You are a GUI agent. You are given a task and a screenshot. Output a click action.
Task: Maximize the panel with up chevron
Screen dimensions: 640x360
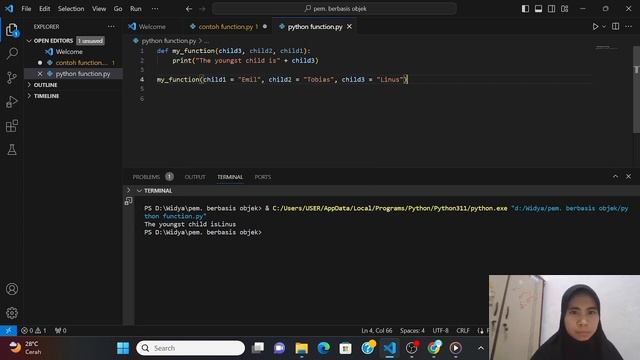click(615, 176)
